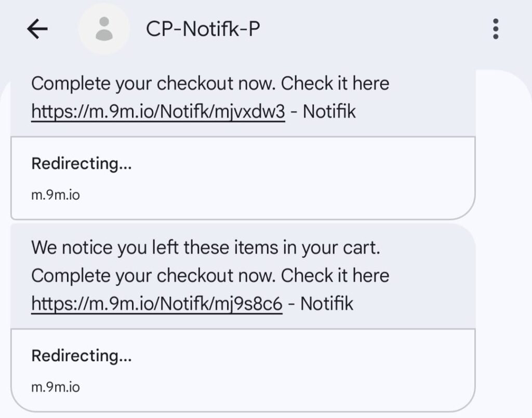Click the m.9m.io domain in second preview
Screen dimensions: 532x418
(x=56, y=387)
